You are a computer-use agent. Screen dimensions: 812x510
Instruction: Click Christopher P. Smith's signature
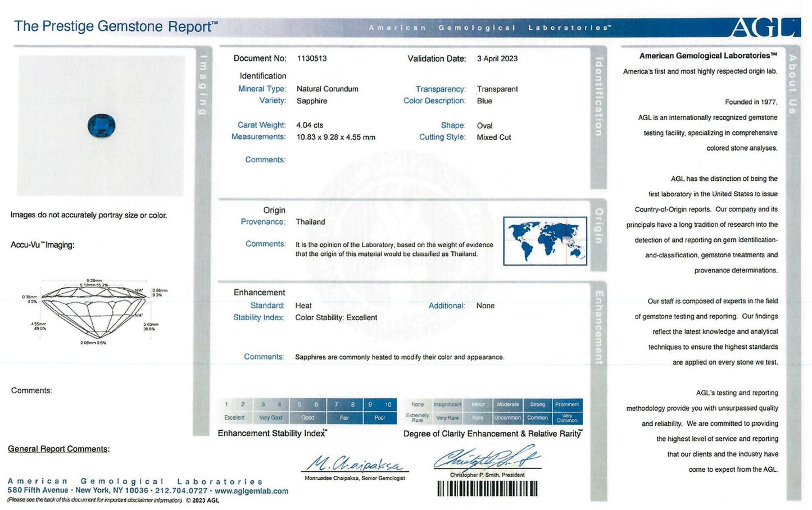(x=487, y=458)
